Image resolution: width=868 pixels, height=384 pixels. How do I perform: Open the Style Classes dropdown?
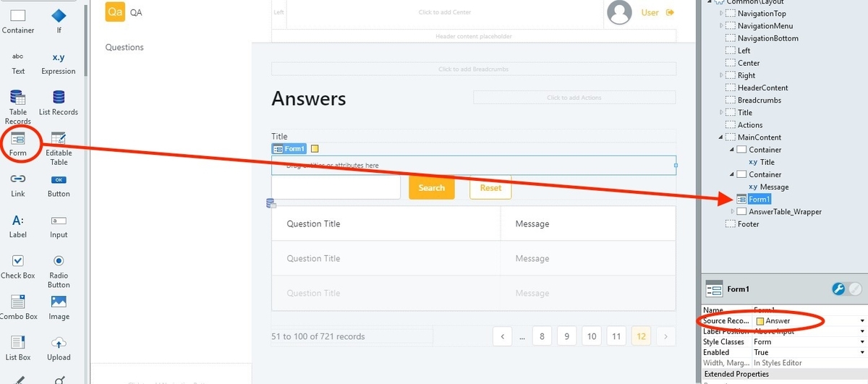pyautogui.click(x=862, y=342)
